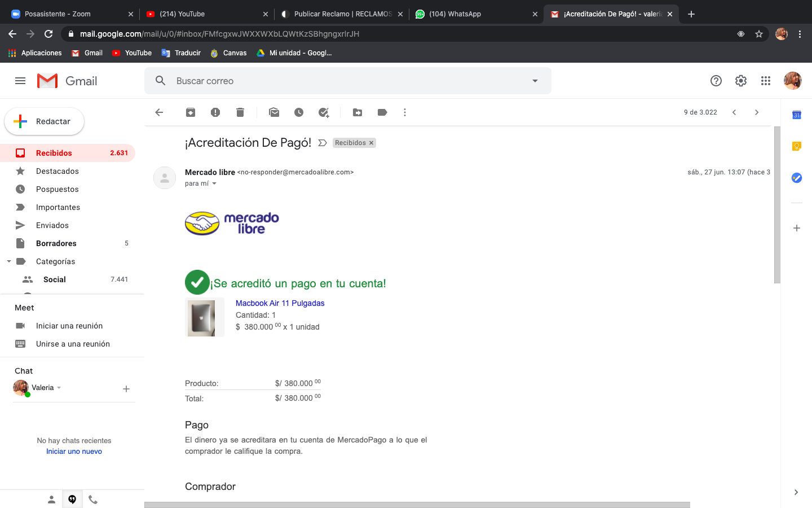812x508 pixels.
Task: Open Borradores folder
Action: [x=68, y=243]
